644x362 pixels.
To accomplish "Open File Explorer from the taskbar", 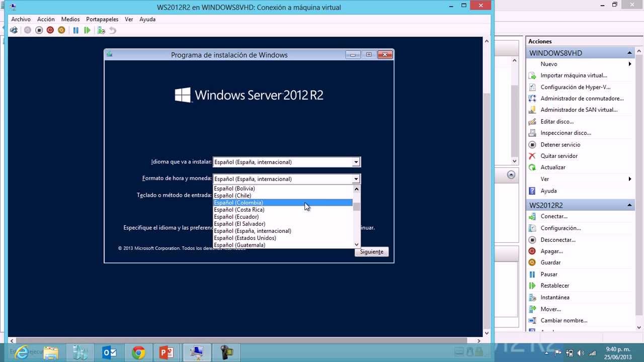I will (51, 352).
